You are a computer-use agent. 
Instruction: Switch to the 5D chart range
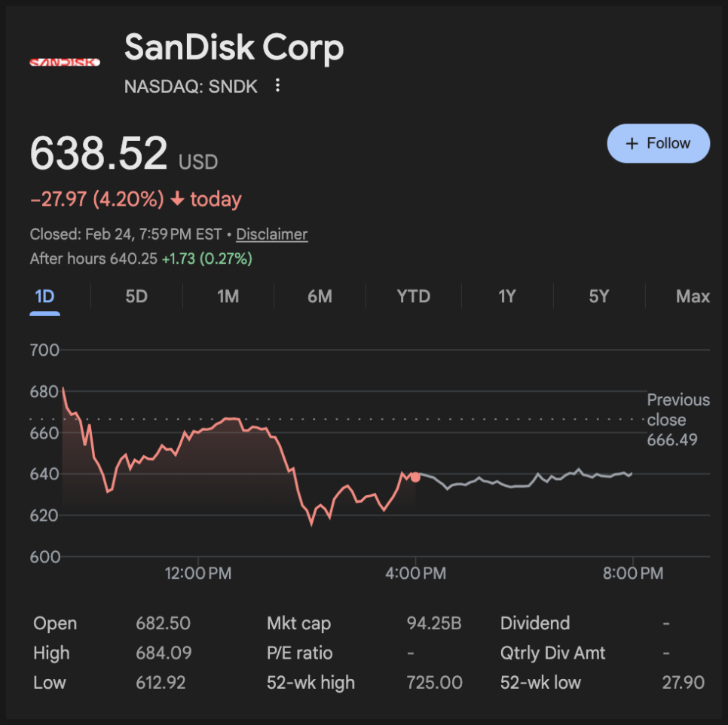pyautogui.click(x=136, y=296)
